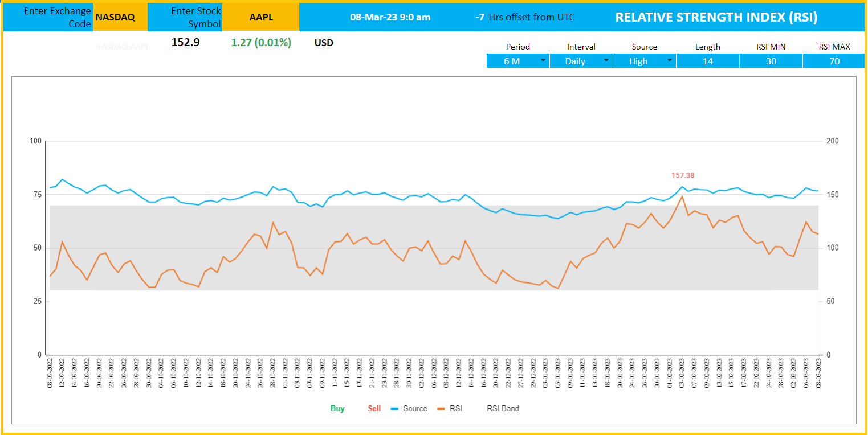Select the NASDAQ exchange code cell
868x435 pixels.
point(120,17)
